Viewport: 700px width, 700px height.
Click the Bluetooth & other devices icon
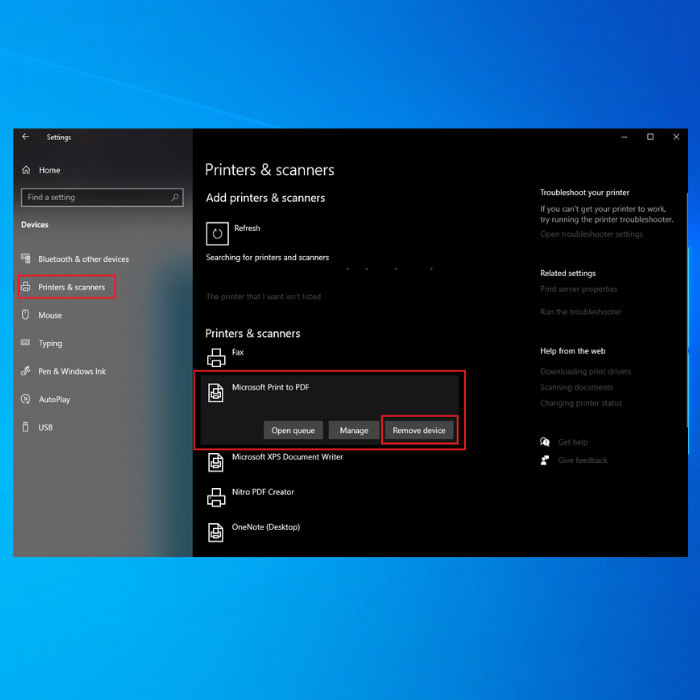[25, 258]
